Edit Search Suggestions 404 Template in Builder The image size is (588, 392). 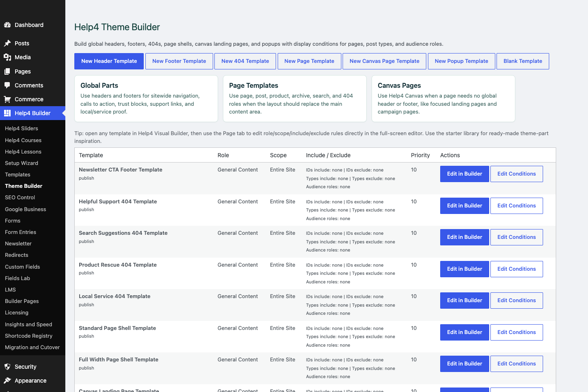coord(465,237)
